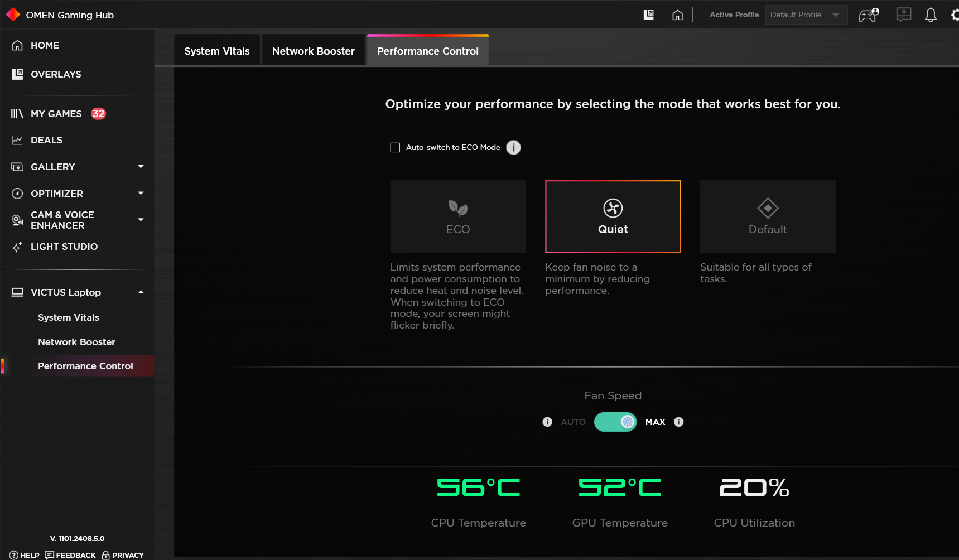
Task: Click the home icon in top bar
Action: point(677,15)
